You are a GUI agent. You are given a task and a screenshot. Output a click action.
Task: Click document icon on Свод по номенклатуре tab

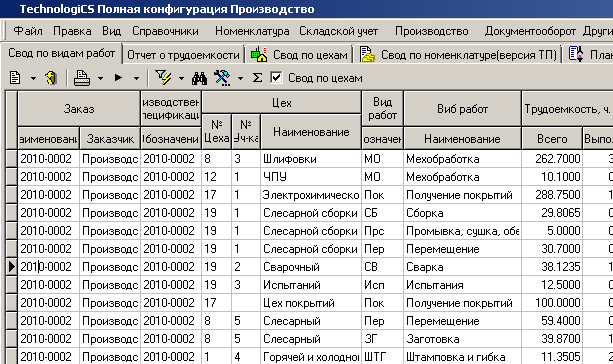coord(367,54)
